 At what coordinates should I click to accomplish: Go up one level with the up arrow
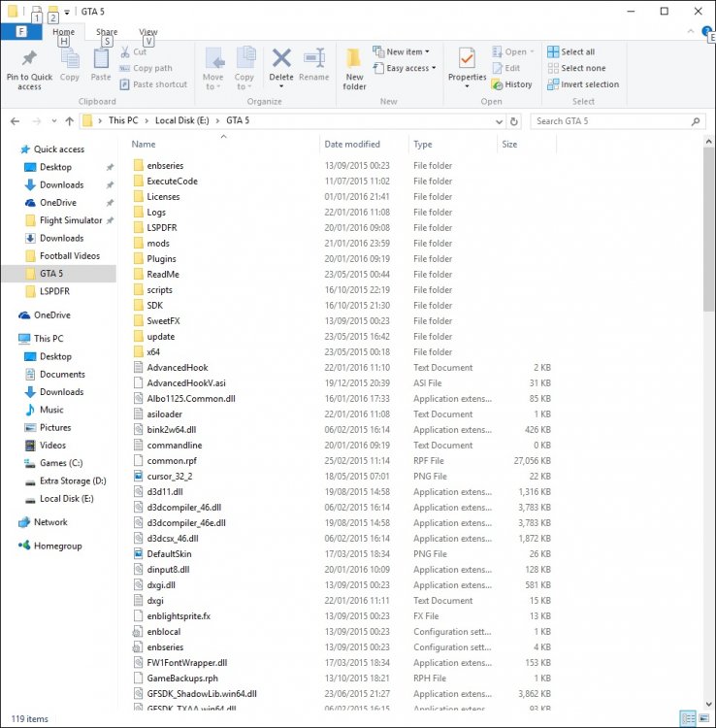(x=70, y=121)
